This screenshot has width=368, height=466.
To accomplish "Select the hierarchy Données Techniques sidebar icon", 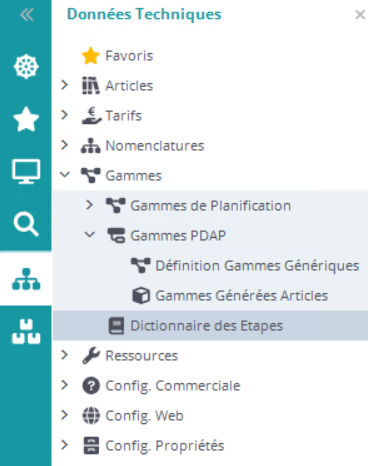I will [26, 279].
